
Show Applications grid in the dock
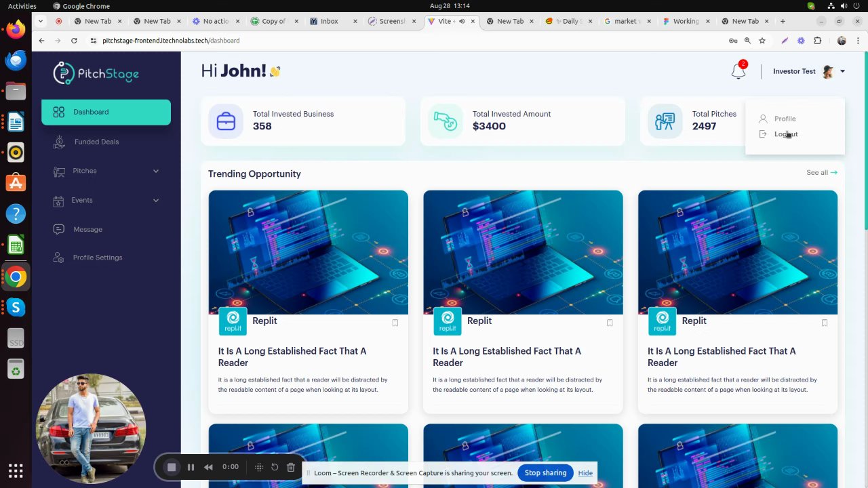coord(16,470)
